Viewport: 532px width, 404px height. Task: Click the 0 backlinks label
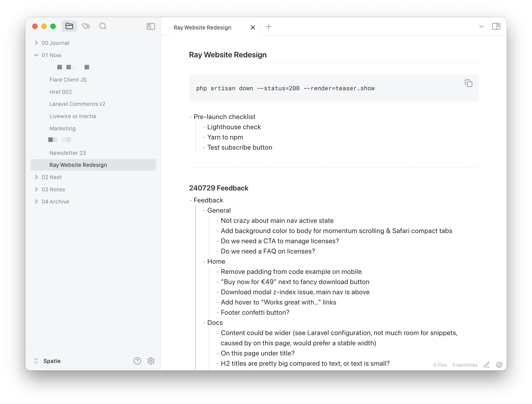(465, 365)
